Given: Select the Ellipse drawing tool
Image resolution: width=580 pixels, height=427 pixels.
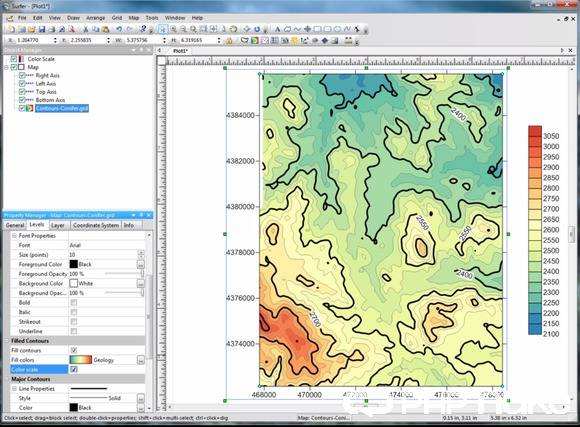Looking at the screenshot, I should pos(337,29).
